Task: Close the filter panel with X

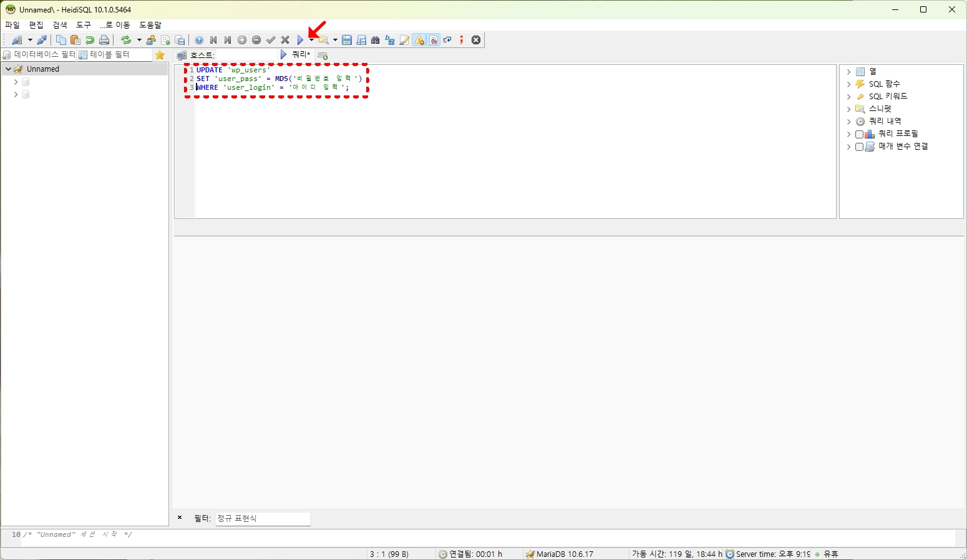Action: (x=180, y=518)
